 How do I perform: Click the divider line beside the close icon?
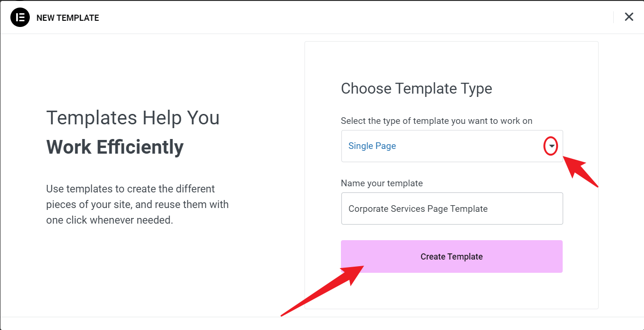pyautogui.click(x=613, y=17)
